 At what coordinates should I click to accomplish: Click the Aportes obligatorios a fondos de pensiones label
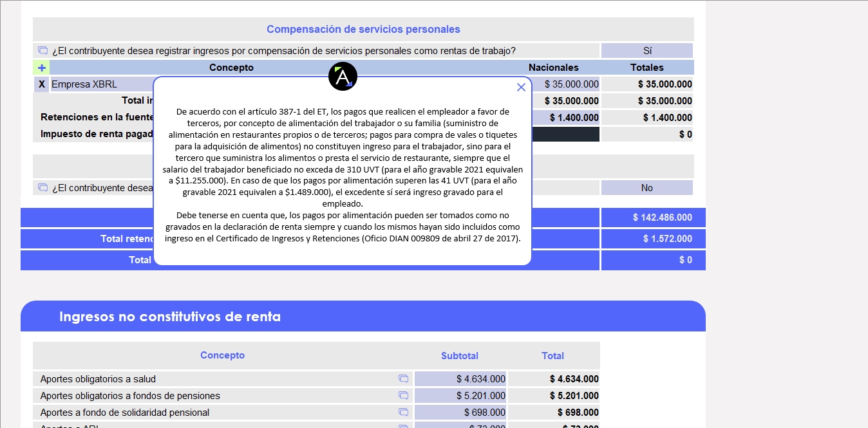point(130,396)
